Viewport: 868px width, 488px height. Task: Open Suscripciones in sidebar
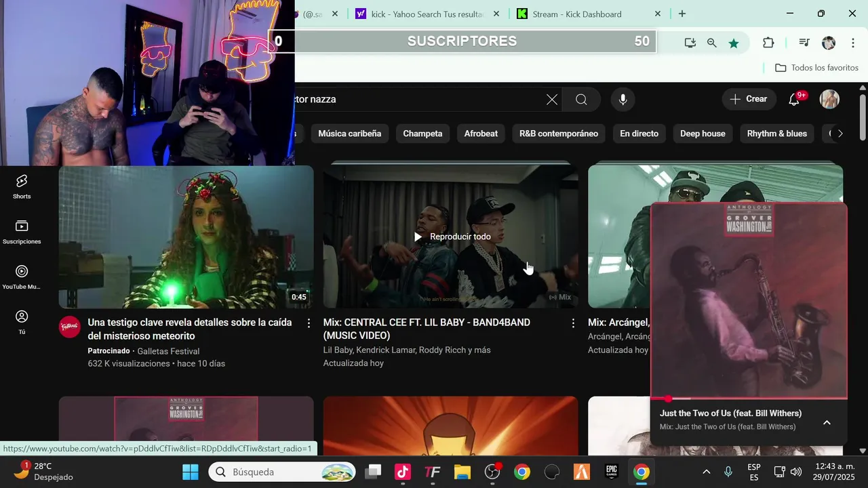22,232
